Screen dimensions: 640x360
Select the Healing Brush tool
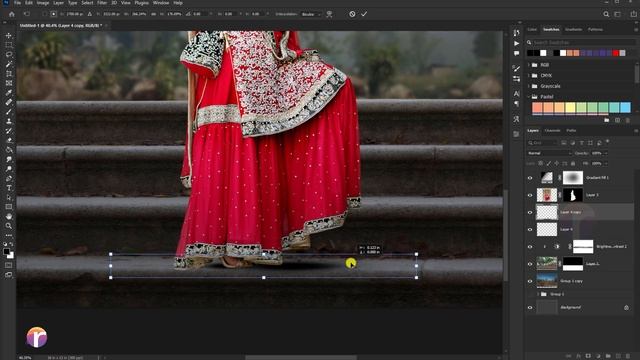pyautogui.click(x=9, y=102)
